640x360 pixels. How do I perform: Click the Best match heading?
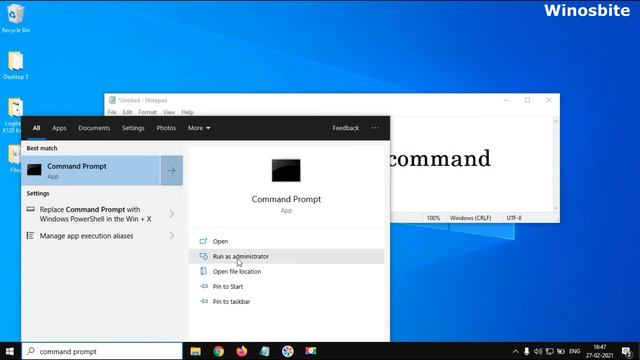click(42, 148)
